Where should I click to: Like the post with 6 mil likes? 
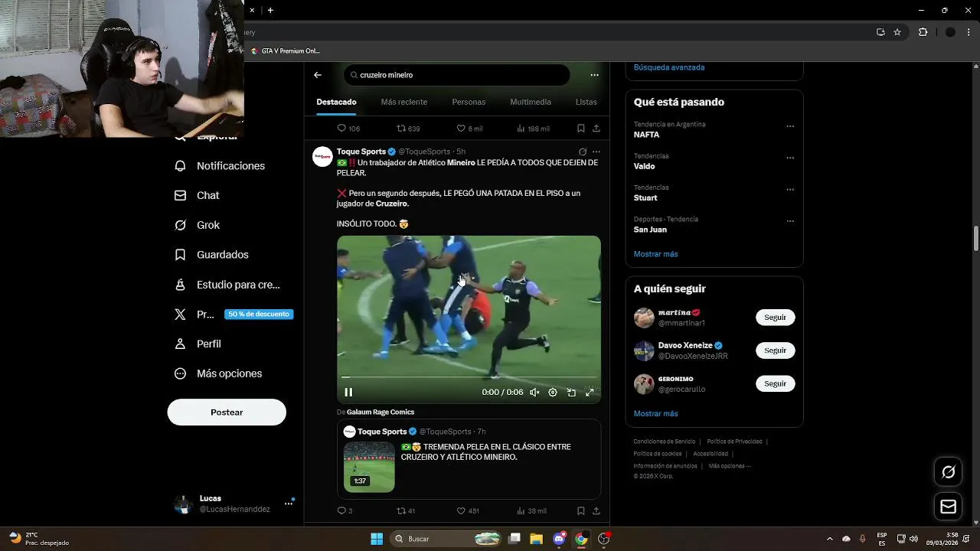(469, 129)
